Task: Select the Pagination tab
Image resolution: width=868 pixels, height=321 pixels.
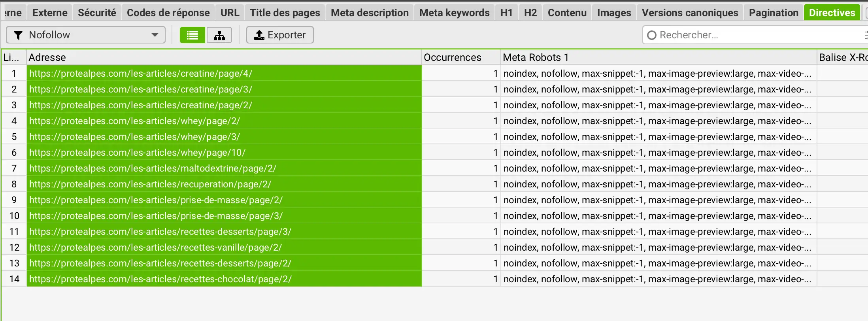Action: click(773, 13)
